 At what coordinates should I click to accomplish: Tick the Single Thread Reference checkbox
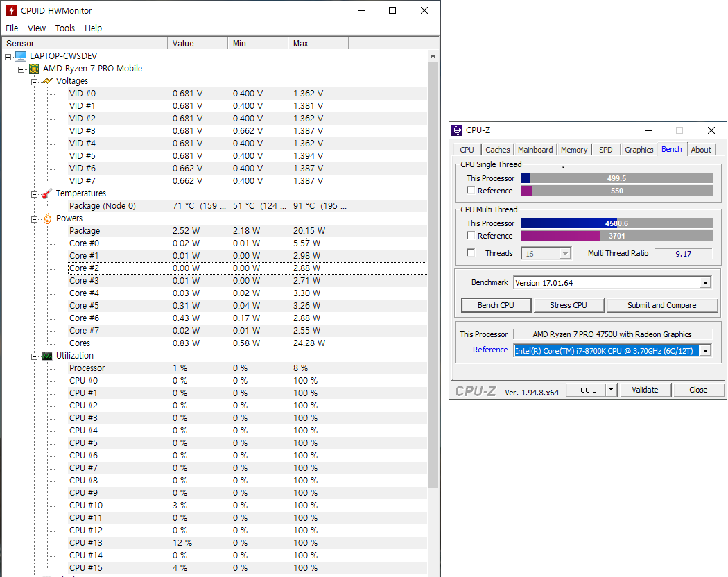(x=471, y=191)
